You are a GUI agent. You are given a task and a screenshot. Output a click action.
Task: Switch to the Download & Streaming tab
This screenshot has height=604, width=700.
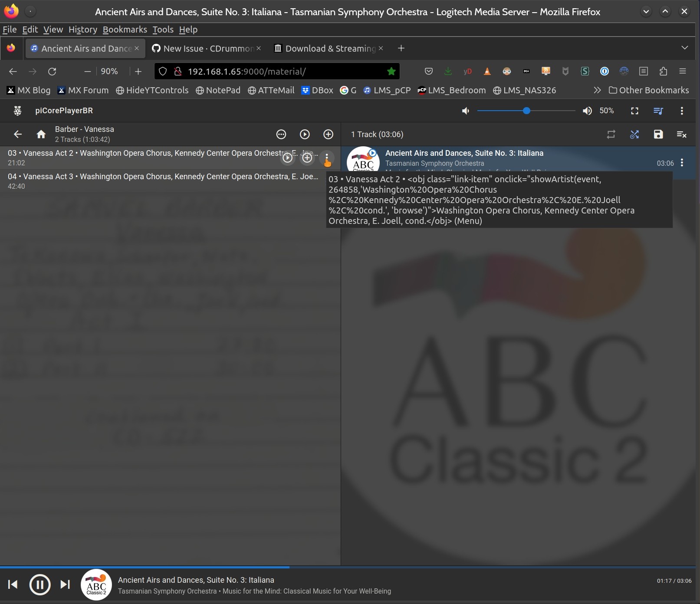click(x=328, y=48)
